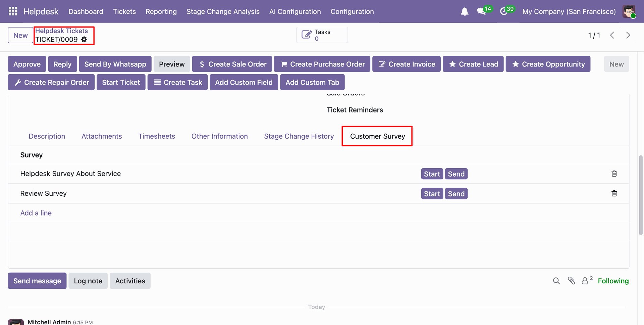Open the apps grid menu icon

point(13,11)
